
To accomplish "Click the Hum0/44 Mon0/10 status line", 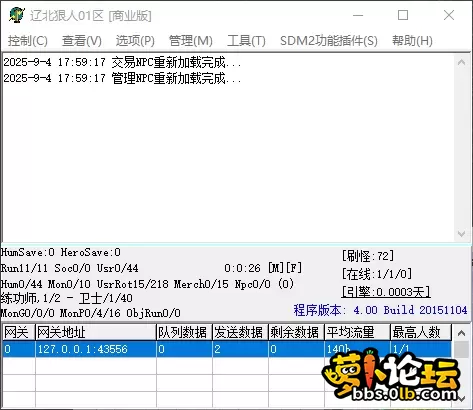I will (147, 284).
